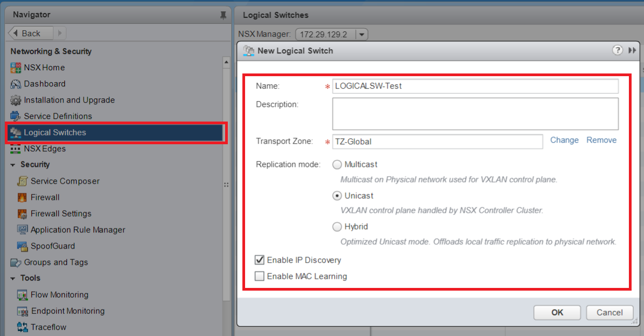Click the Back button

pyautogui.click(x=31, y=33)
